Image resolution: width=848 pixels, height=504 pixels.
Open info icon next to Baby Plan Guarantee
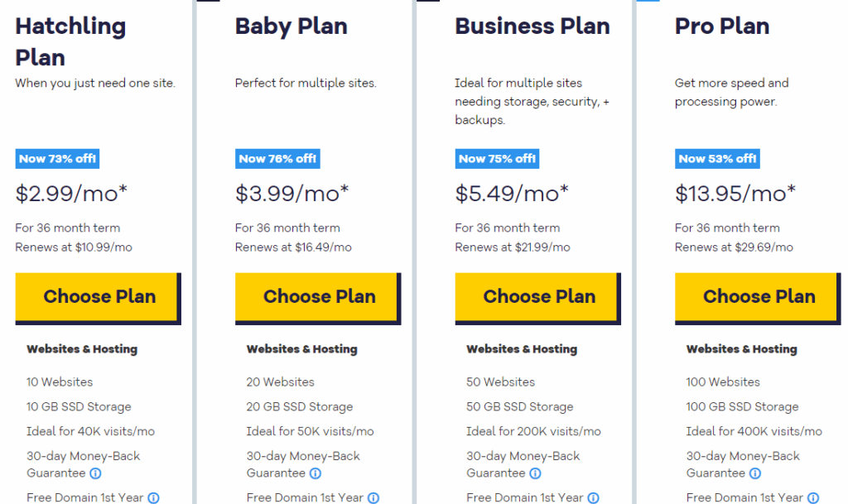pyautogui.click(x=316, y=473)
